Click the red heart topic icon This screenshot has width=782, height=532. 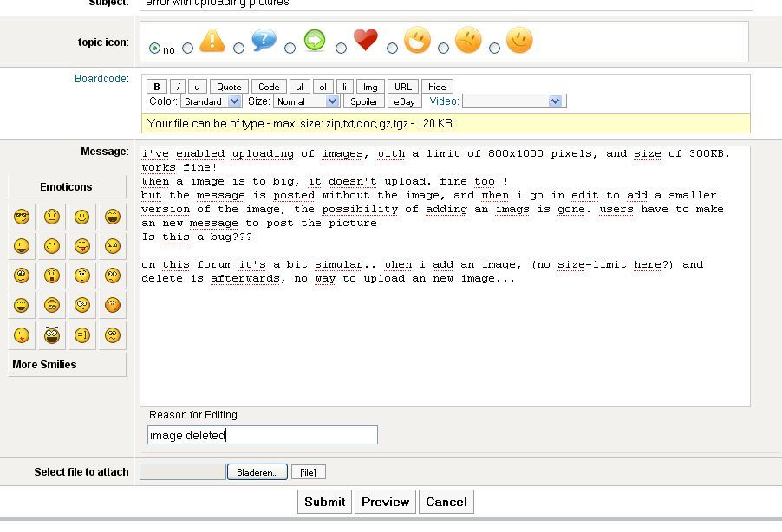tap(366, 39)
